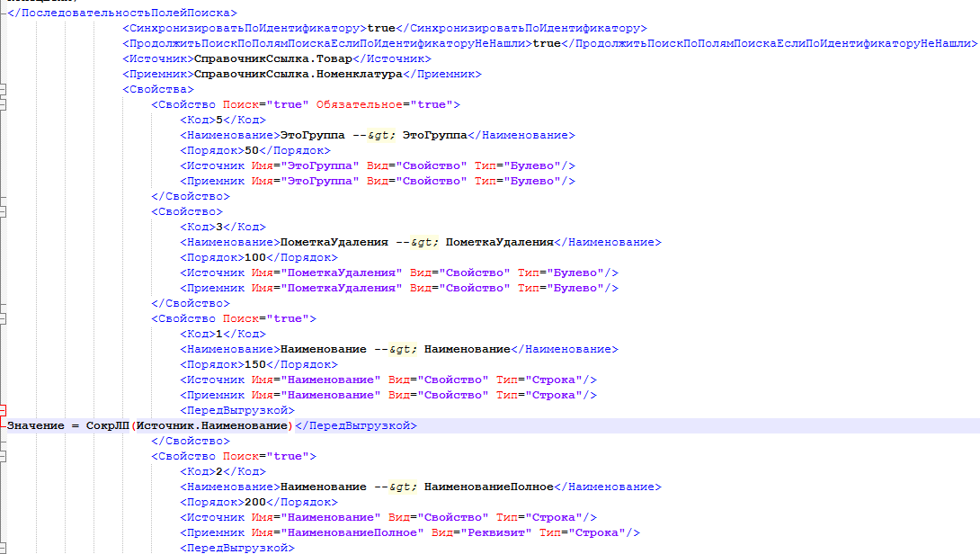Click the text ЭтоГруппа --> ЭтоГруппа
This screenshot has height=554, width=980.
coord(374,135)
